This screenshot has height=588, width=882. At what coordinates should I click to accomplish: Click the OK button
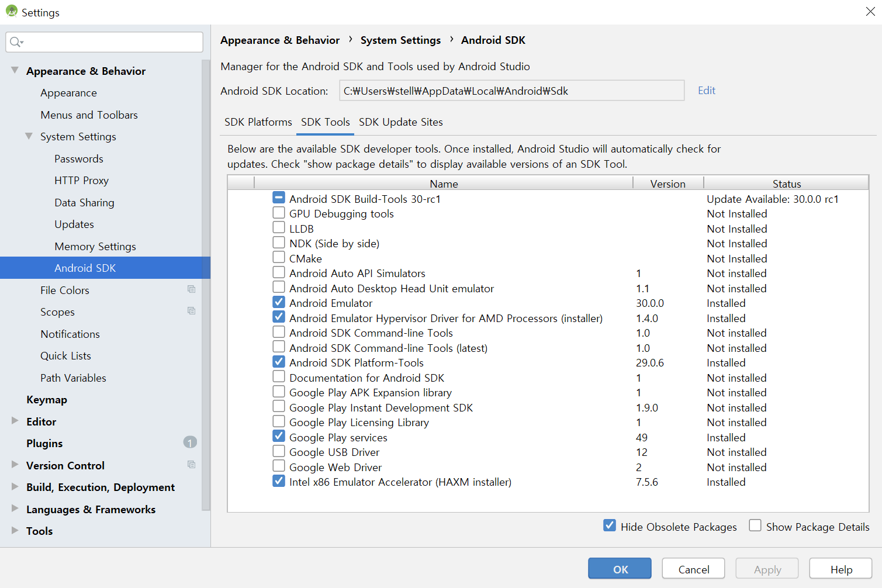(x=620, y=569)
